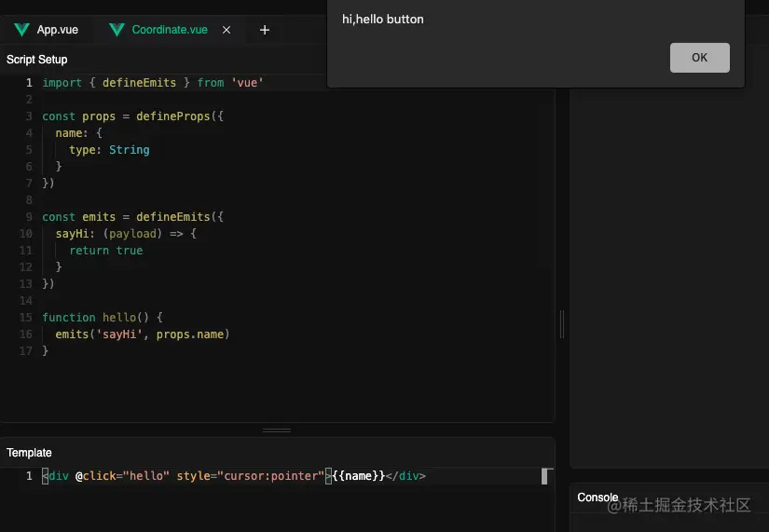
Task: Click 'name:' on line 4
Action: 72,133
